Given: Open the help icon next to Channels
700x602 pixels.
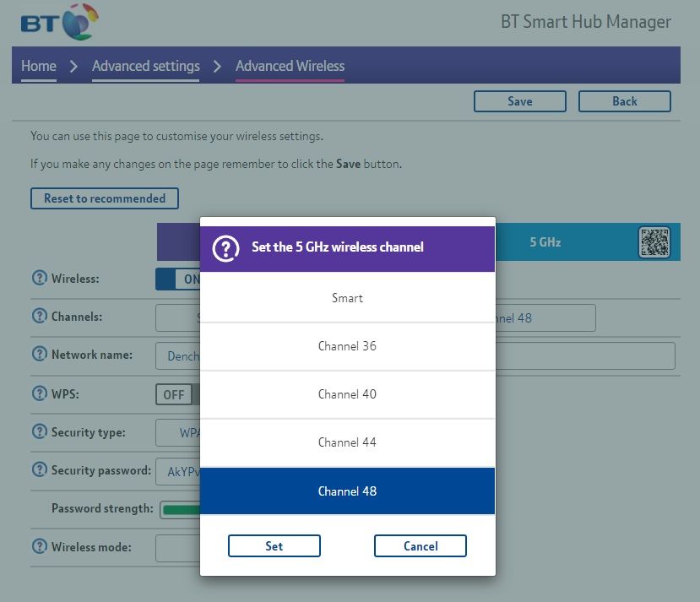Looking at the screenshot, I should tap(40, 316).
